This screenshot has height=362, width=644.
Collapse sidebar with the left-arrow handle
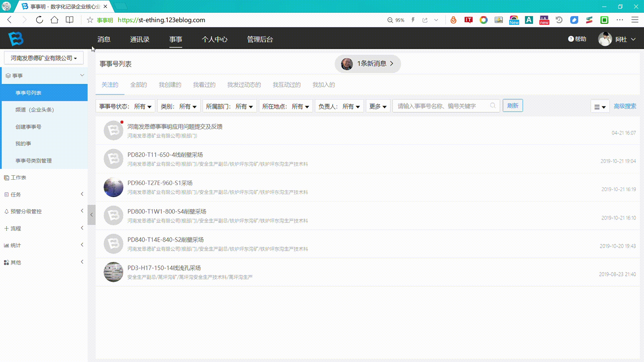[92, 215]
